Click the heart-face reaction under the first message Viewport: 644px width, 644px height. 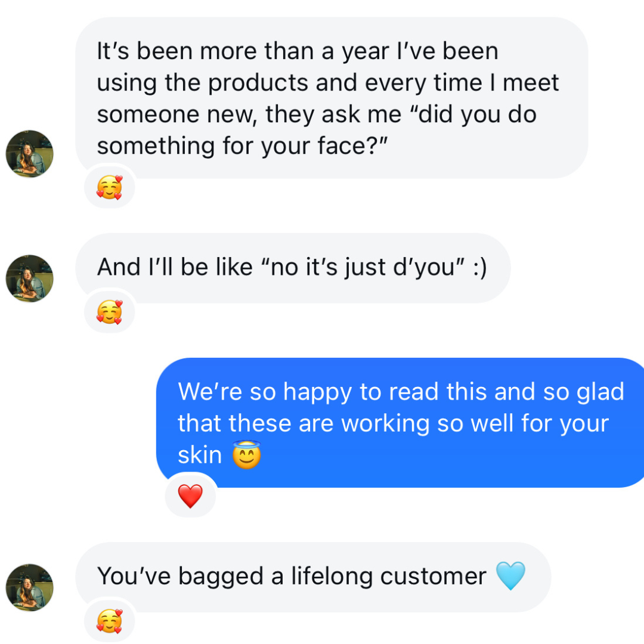[x=109, y=188]
